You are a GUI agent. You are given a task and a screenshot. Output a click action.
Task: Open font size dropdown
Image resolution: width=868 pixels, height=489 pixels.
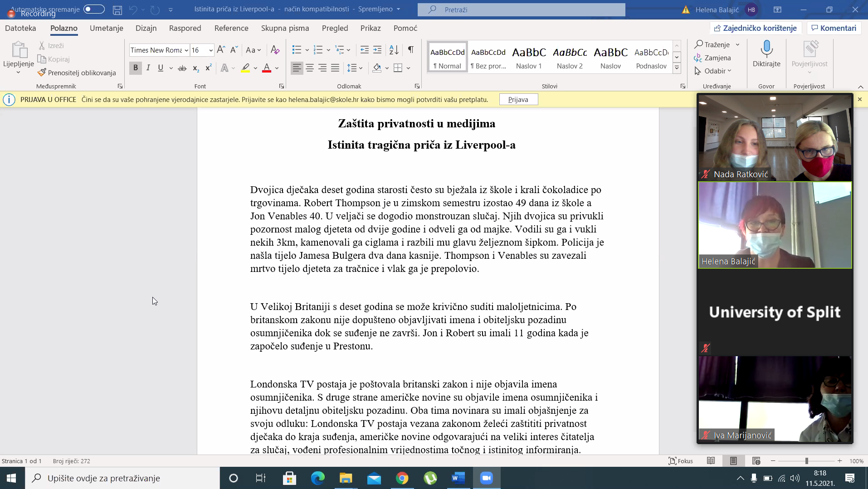tap(211, 50)
